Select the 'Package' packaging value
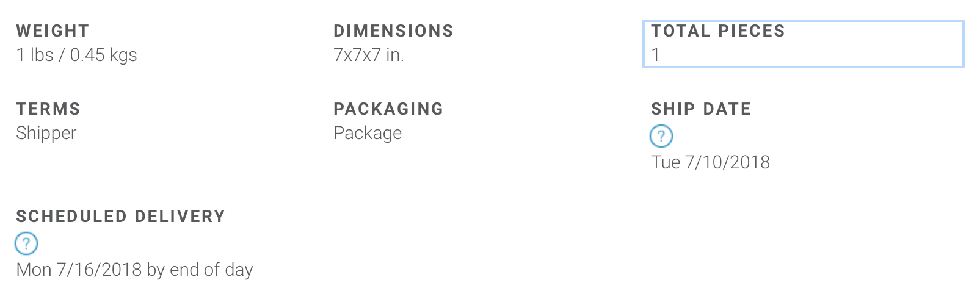The image size is (980, 302). [x=368, y=133]
